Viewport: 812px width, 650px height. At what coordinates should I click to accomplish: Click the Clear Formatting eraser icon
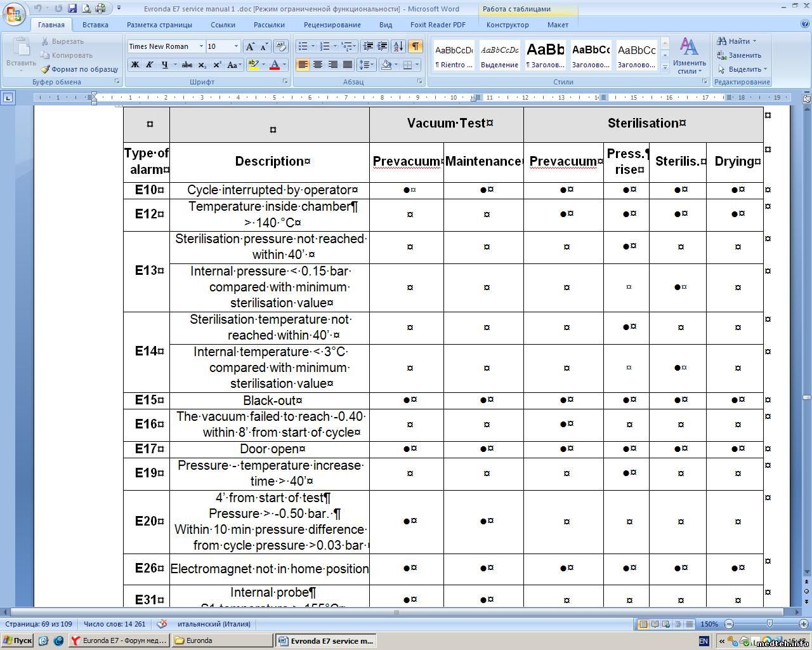click(x=280, y=46)
